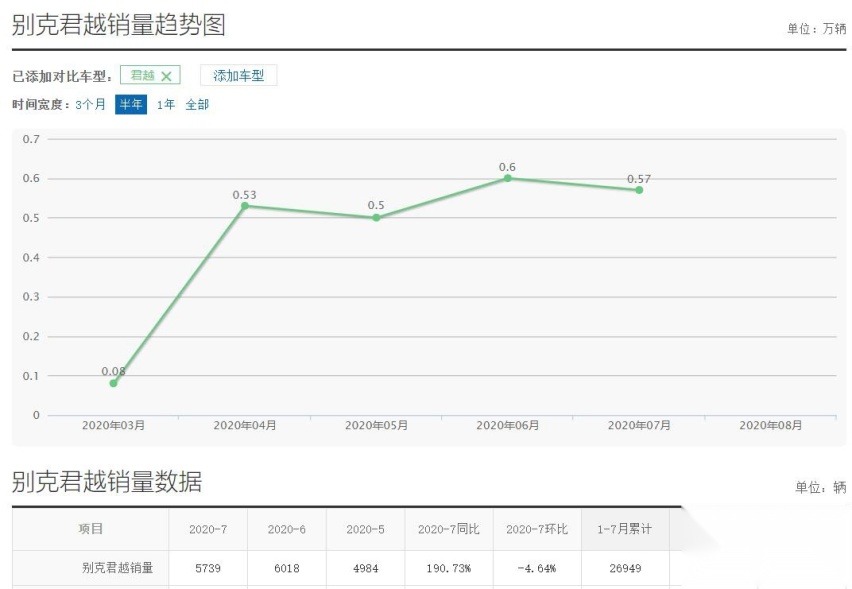Select the 3个月 time range
Image resolution: width=852 pixels, height=589 pixels.
(90, 104)
